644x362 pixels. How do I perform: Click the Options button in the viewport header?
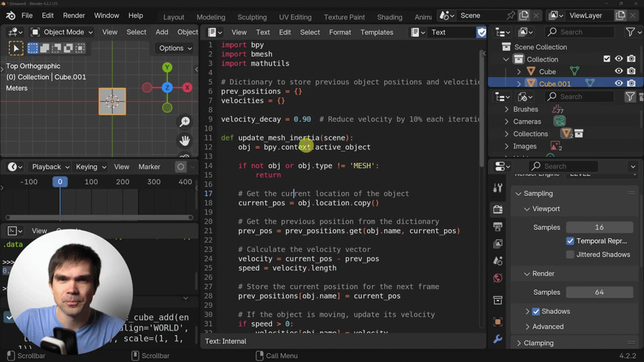coord(174,48)
